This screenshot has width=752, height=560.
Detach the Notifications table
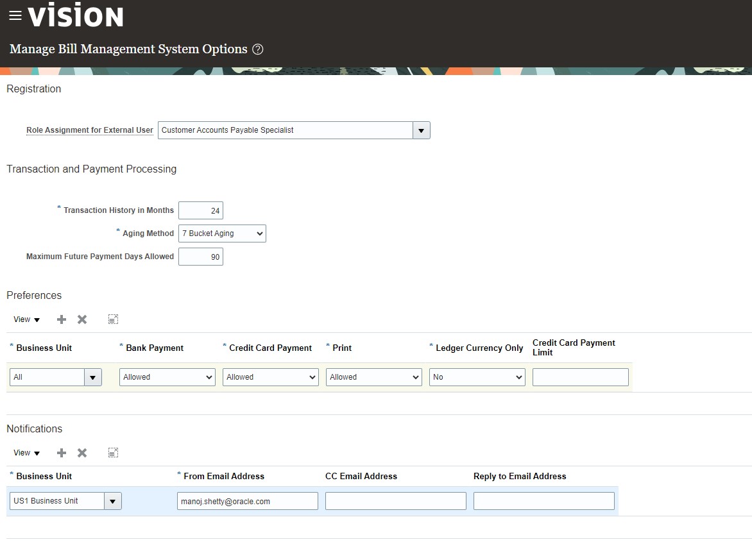click(113, 452)
